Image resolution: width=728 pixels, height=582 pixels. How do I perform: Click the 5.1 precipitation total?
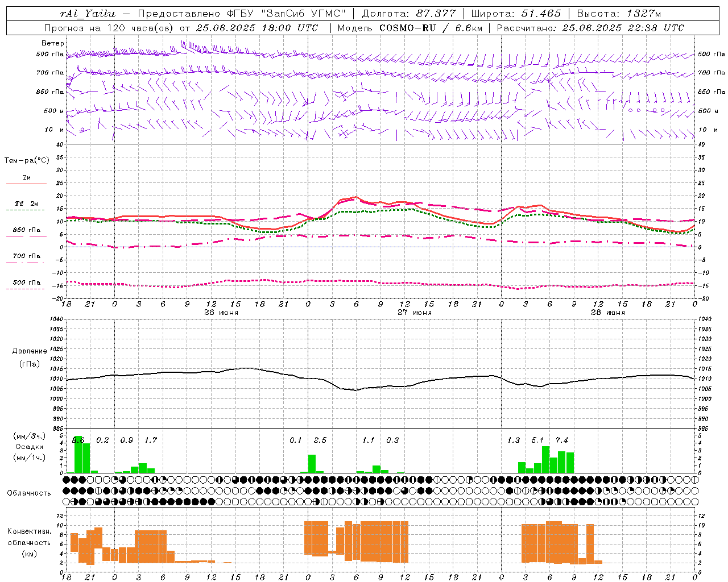(537, 440)
